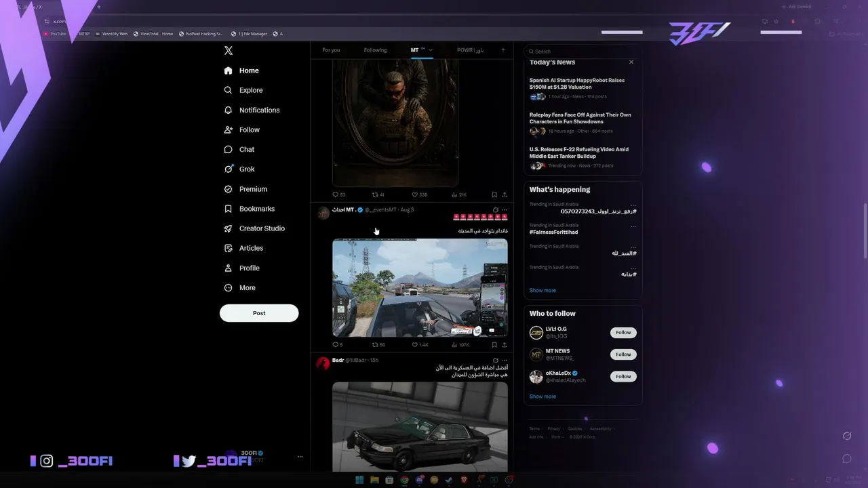Open the Follow people item in sidebar
The image size is (868, 488).
click(x=241, y=129)
